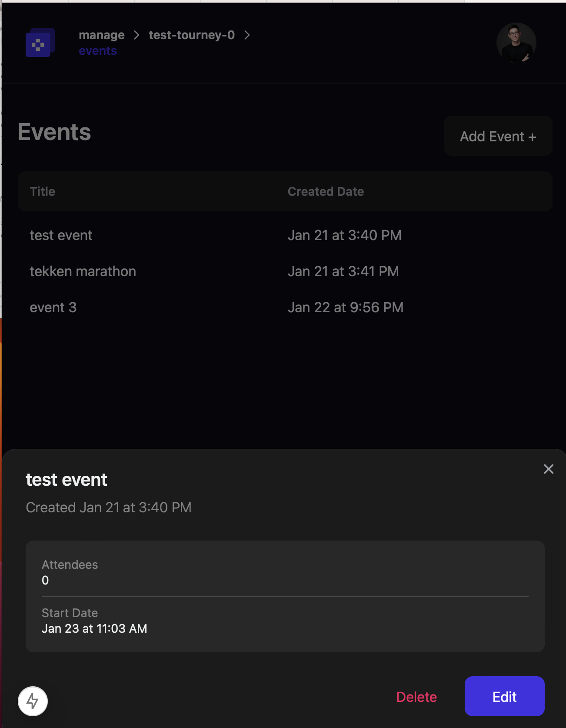This screenshot has width=566, height=728.
Task: Click the Attendees field in panel
Action: (70, 572)
